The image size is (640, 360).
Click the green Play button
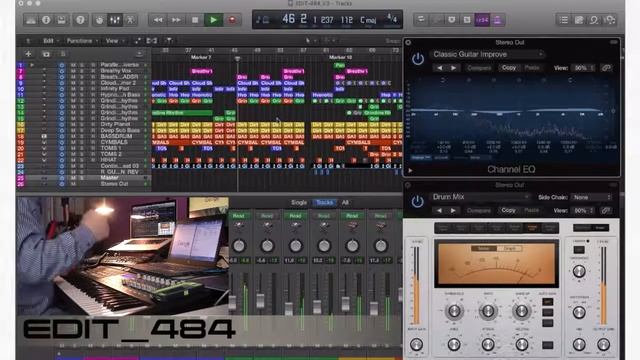213,20
